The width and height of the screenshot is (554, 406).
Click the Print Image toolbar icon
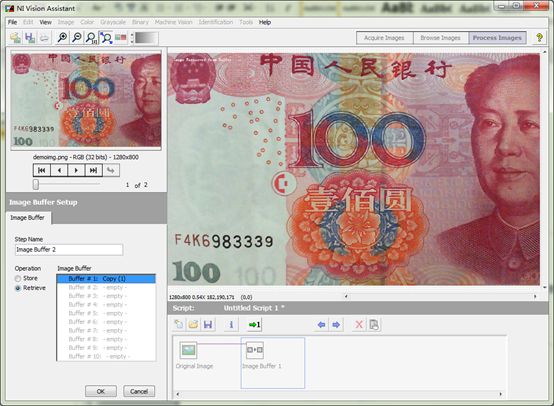(x=44, y=37)
